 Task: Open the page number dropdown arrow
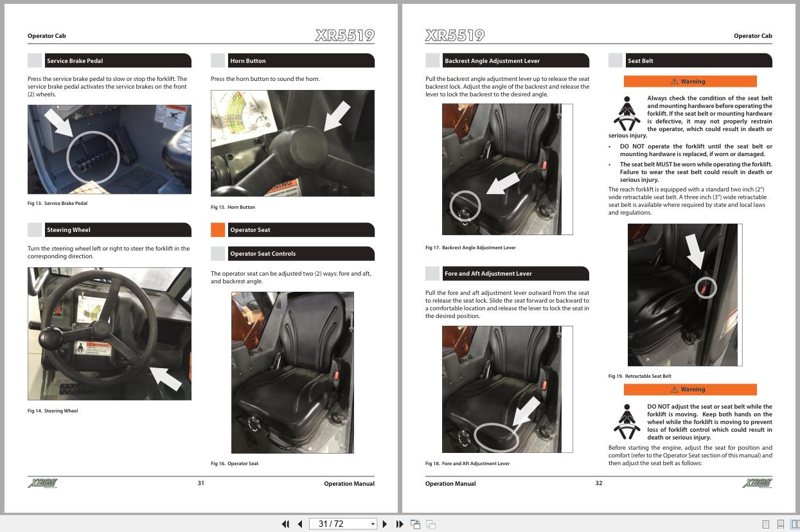(x=373, y=524)
